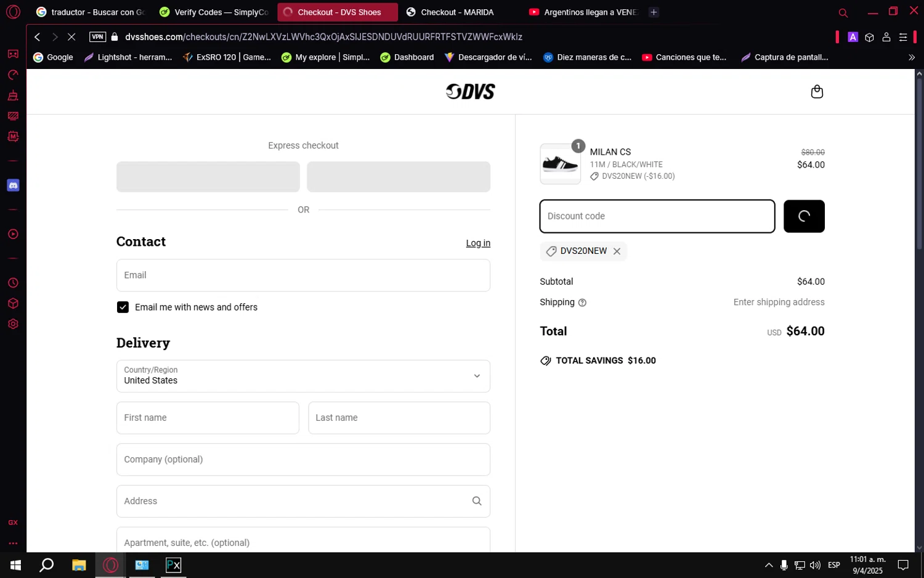The height and width of the screenshot is (578, 924).
Task: Open the notification center
Action: pos(903,565)
